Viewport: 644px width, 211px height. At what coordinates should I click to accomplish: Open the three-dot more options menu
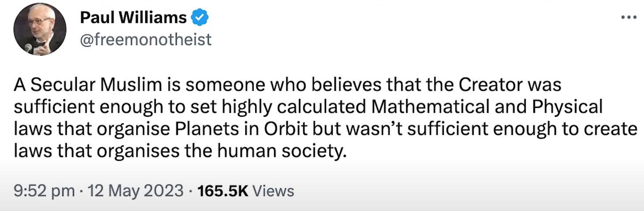pos(629,18)
